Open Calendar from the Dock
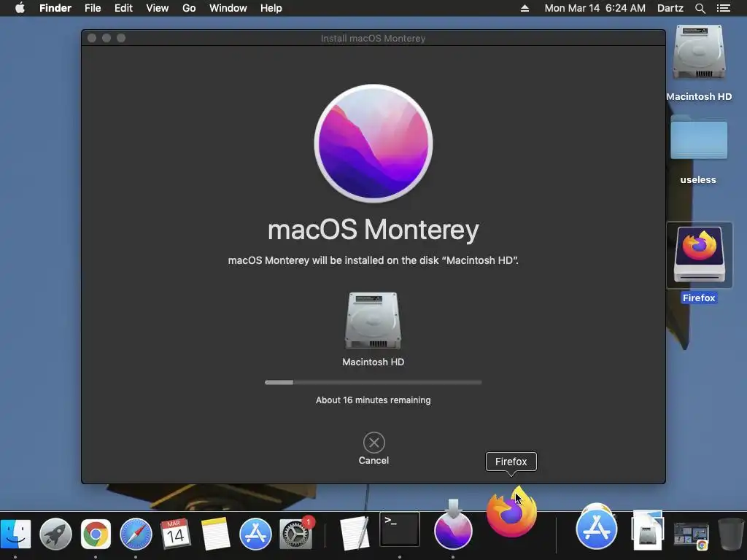This screenshot has height=560, width=747. pos(175,534)
